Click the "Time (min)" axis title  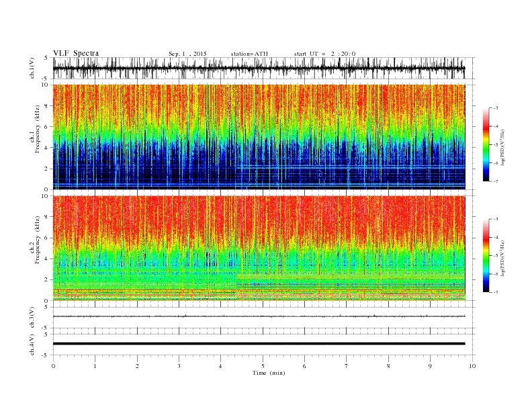269,373
